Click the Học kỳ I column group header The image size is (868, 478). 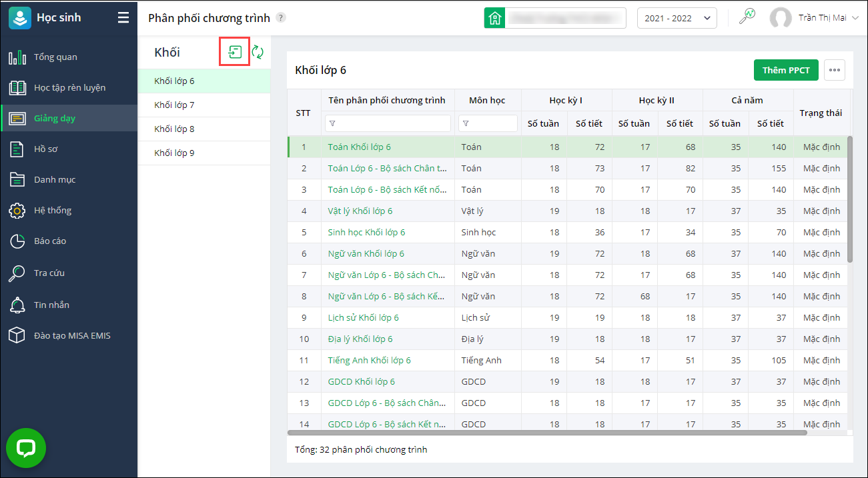(x=566, y=100)
